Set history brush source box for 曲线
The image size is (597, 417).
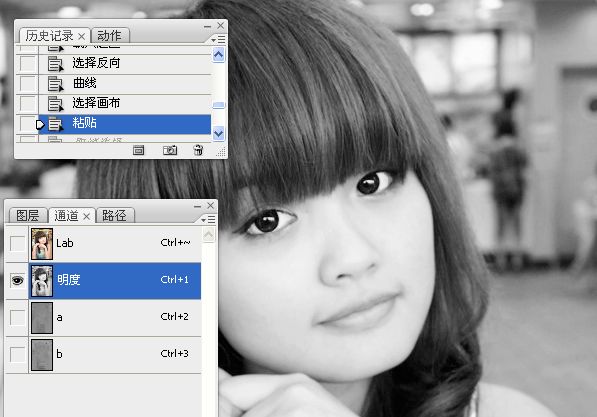pyautogui.click(x=28, y=83)
